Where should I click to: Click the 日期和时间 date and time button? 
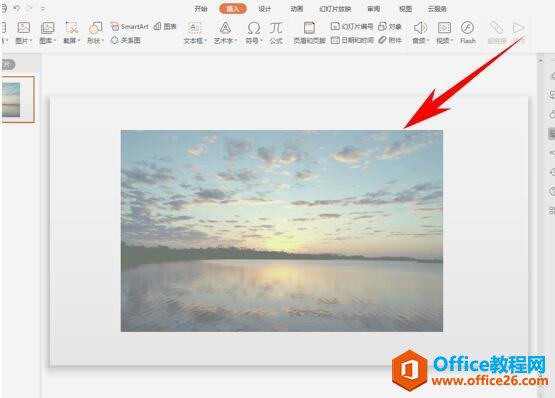tap(353, 40)
